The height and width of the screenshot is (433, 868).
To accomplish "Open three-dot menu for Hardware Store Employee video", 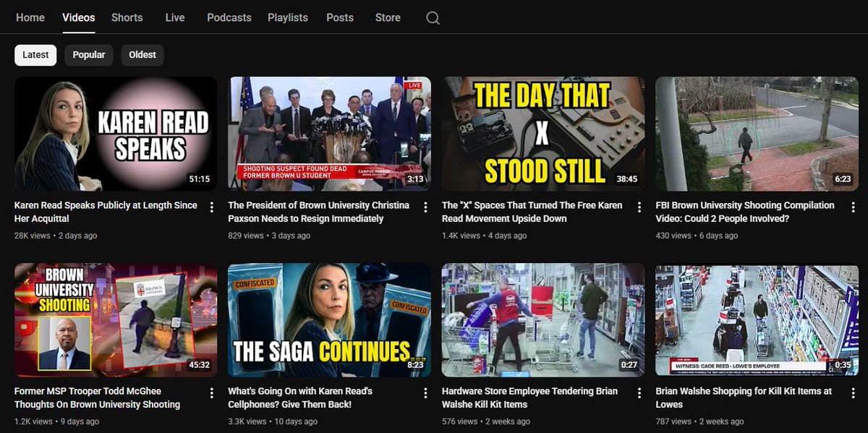I will (639, 393).
